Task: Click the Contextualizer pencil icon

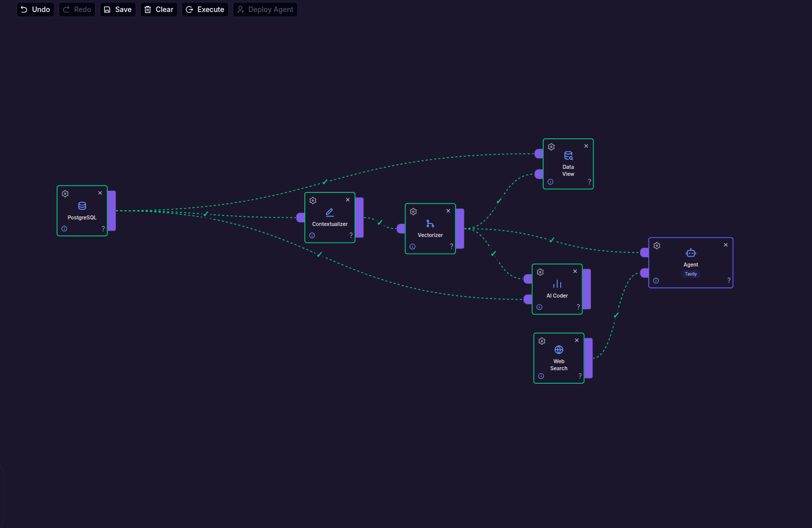Action: pos(330,212)
